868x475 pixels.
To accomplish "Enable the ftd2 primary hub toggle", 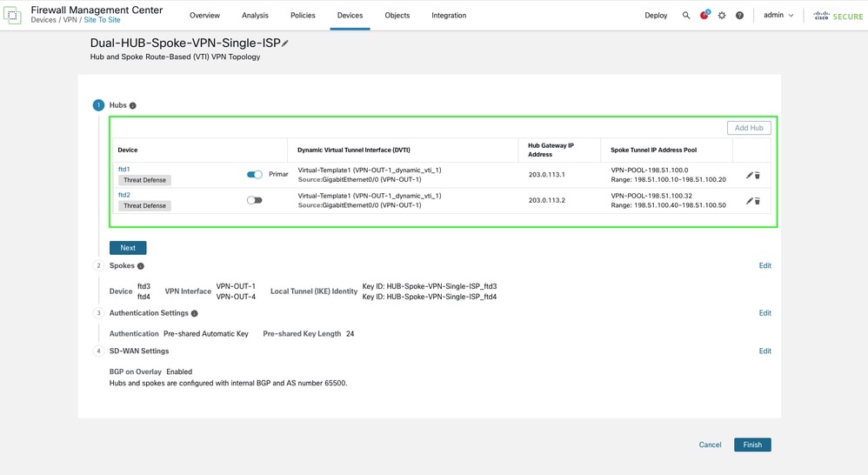I will pos(254,200).
